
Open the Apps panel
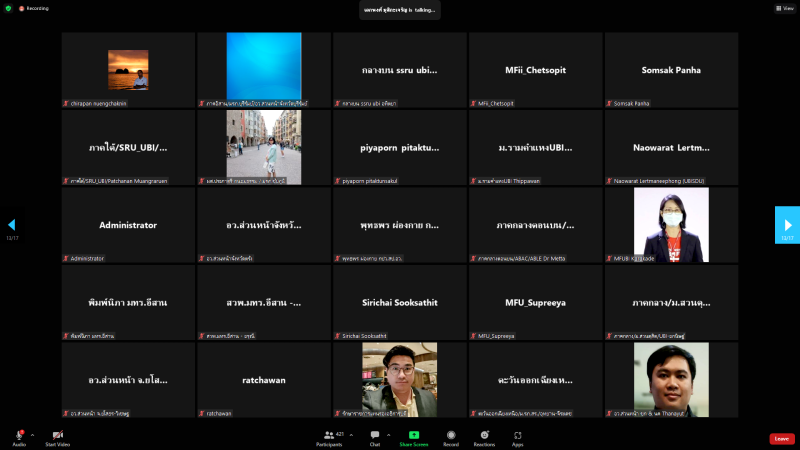(x=518, y=436)
